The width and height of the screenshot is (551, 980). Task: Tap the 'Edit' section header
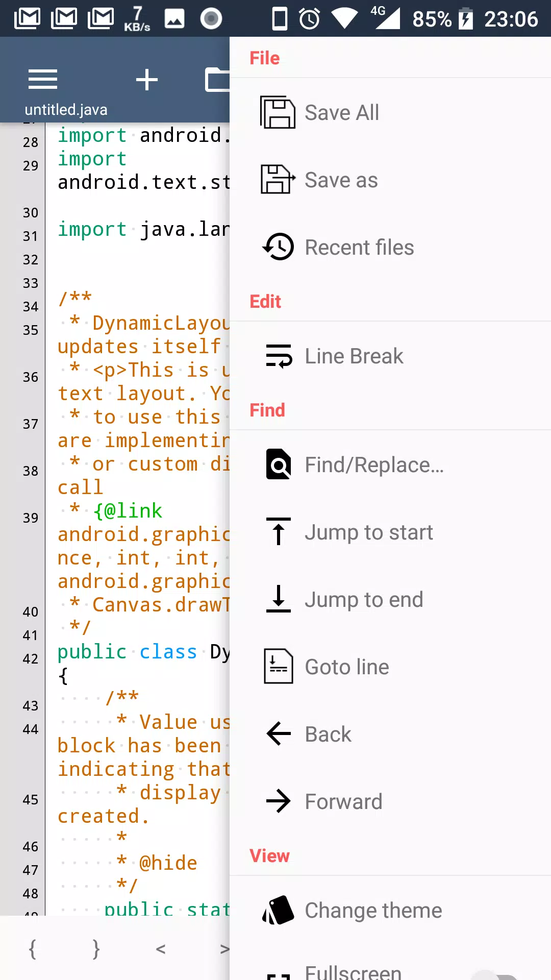tap(265, 301)
